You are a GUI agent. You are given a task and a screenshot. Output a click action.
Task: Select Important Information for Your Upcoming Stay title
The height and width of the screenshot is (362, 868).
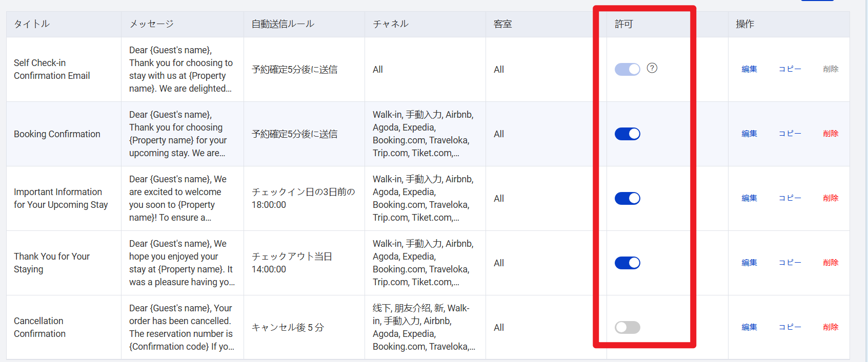coord(61,198)
